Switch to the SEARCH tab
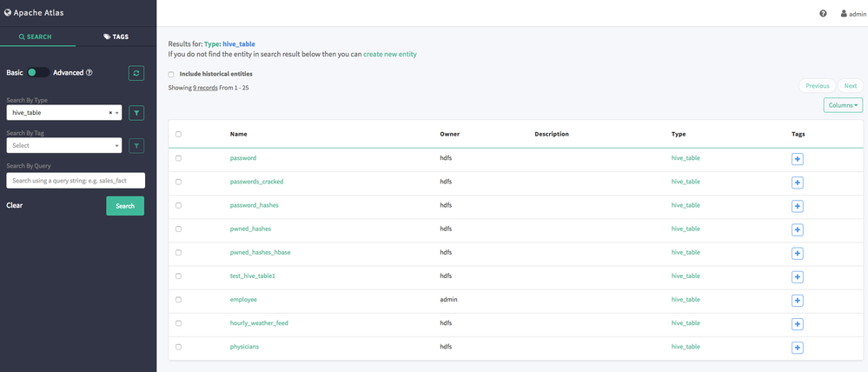The width and height of the screenshot is (868, 372). [35, 37]
